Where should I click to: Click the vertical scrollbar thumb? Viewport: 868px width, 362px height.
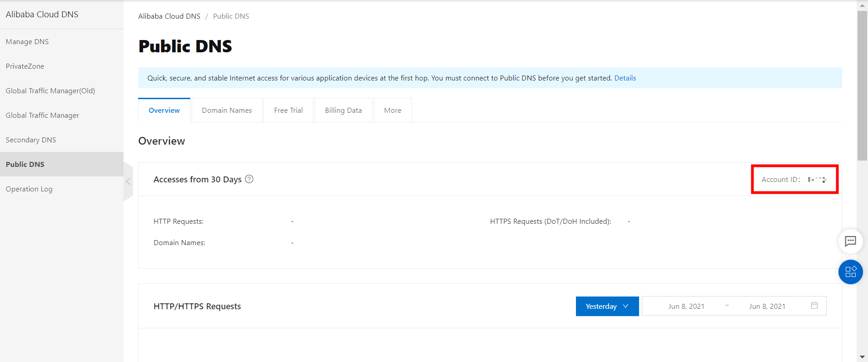(862, 85)
